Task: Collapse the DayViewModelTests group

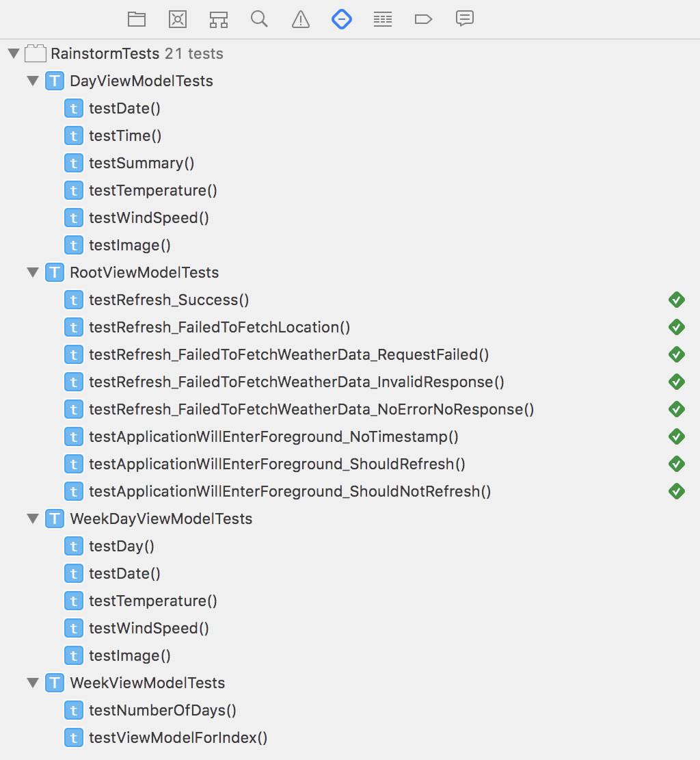Action: click(33, 81)
